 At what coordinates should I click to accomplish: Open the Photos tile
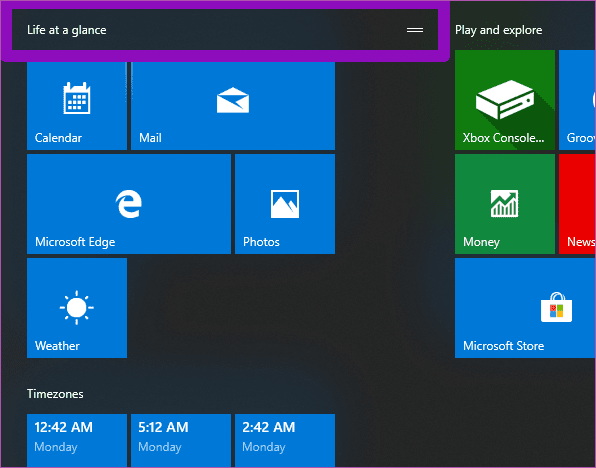285,204
